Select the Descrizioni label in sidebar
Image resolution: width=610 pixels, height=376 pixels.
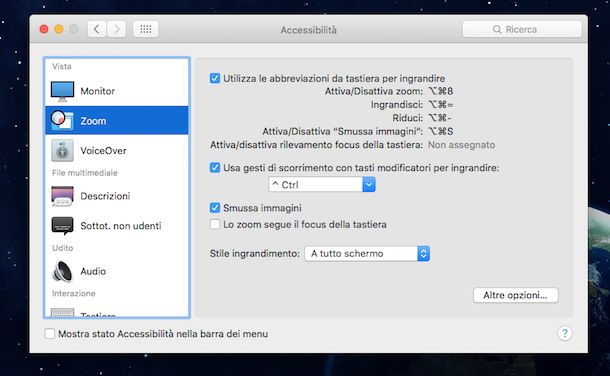(105, 196)
